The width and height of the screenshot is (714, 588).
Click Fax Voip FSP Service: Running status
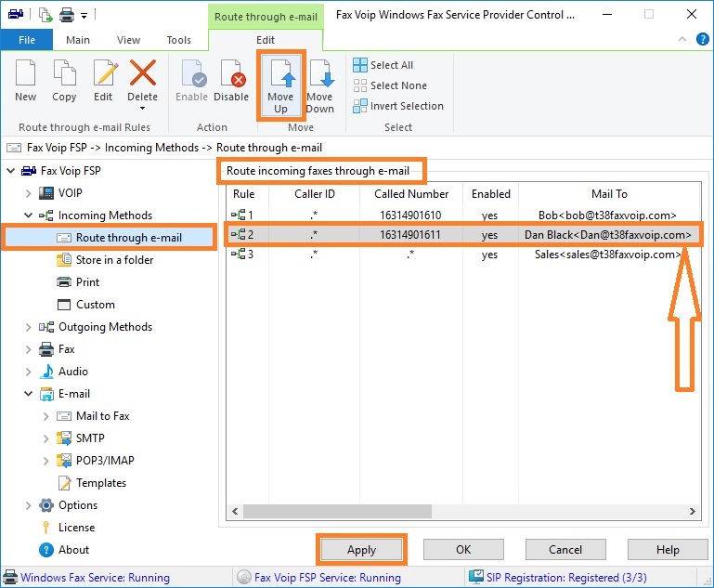click(319, 578)
